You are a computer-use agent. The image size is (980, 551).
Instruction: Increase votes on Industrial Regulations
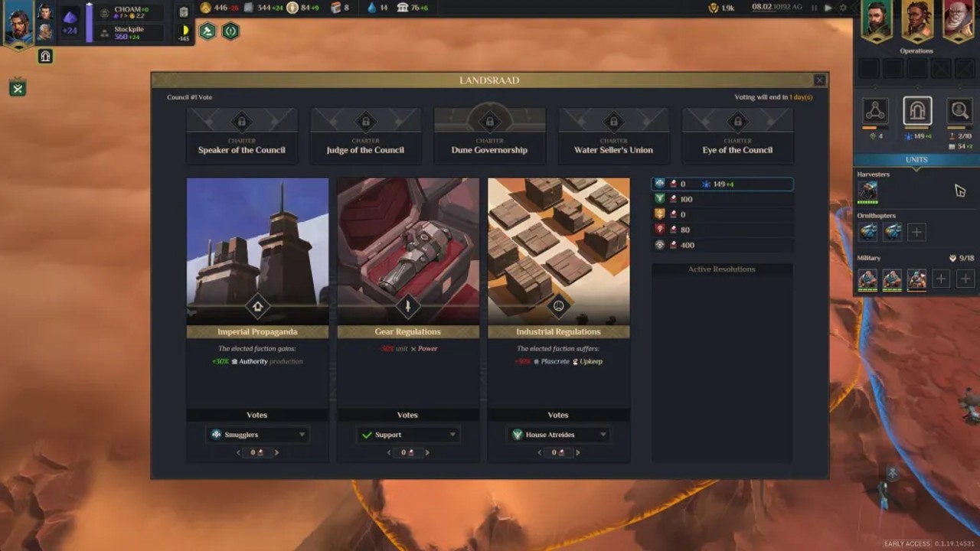[x=577, y=452]
